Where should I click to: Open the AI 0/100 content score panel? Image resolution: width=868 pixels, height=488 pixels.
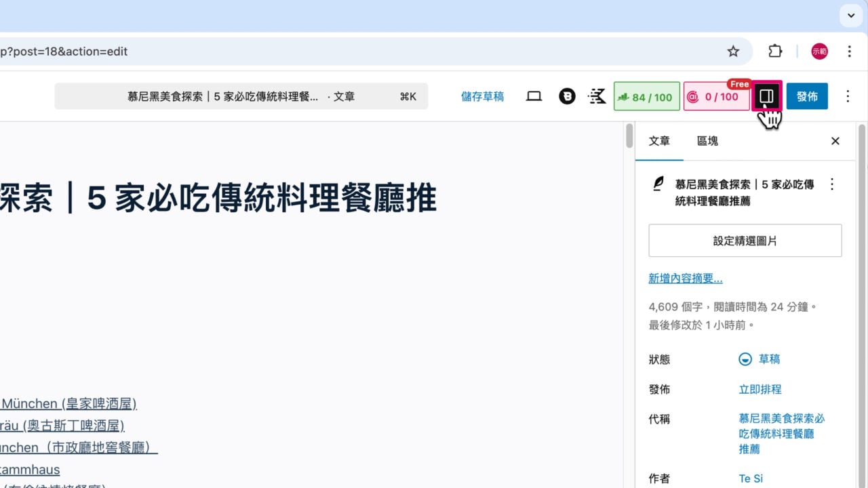tap(716, 96)
